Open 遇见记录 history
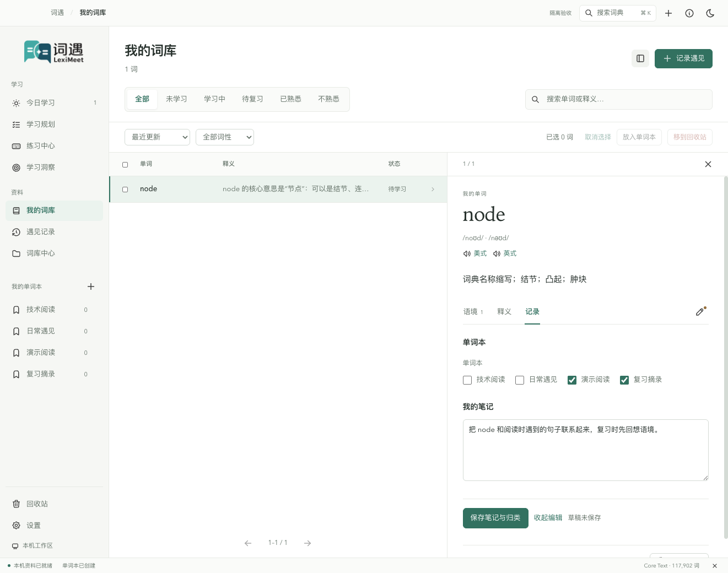This screenshot has height=573, width=728. pyautogui.click(x=54, y=232)
